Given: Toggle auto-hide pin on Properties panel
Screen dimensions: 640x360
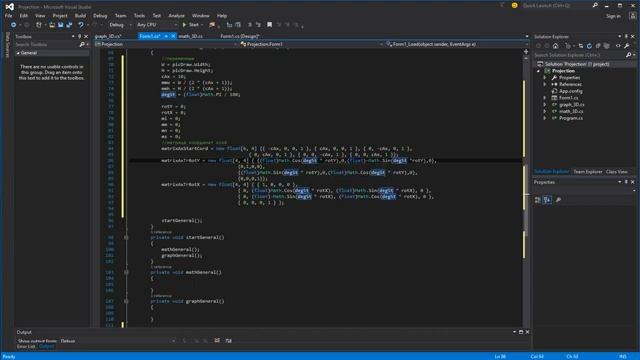Looking at the screenshot, I should tap(626, 182).
